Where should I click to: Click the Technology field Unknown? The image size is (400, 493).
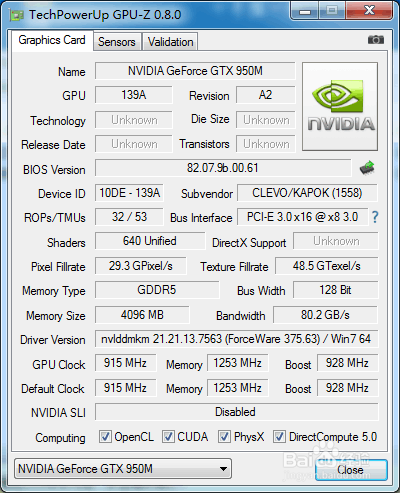134,120
